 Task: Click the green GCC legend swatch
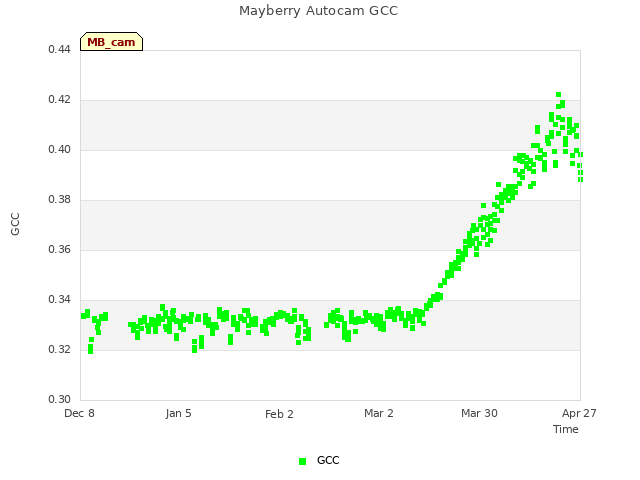coord(302,461)
